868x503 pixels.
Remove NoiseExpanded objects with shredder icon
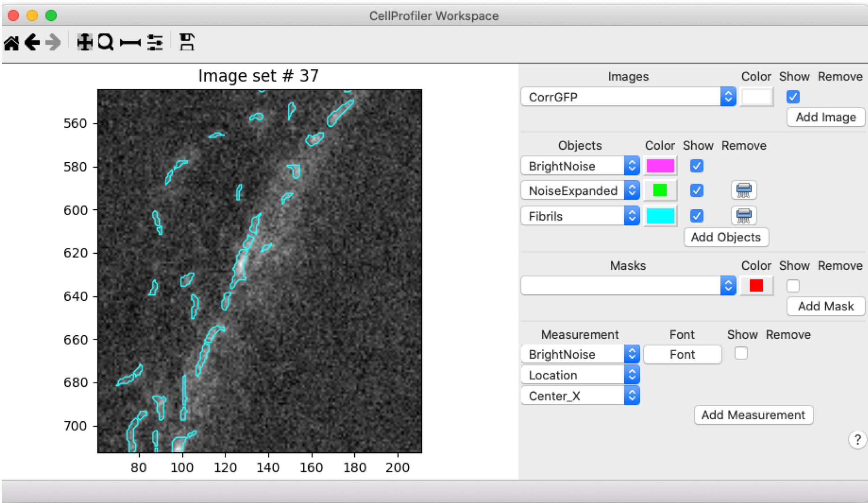tap(743, 190)
